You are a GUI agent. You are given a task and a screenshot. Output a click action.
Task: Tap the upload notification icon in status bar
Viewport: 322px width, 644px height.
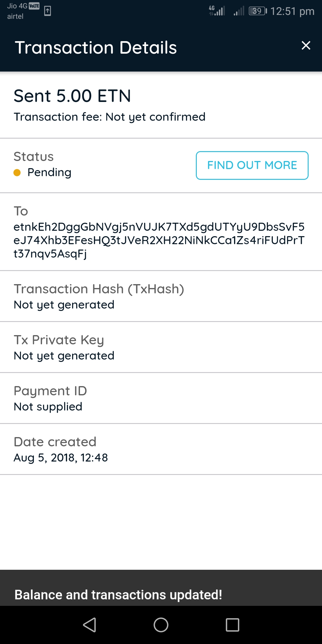click(47, 11)
